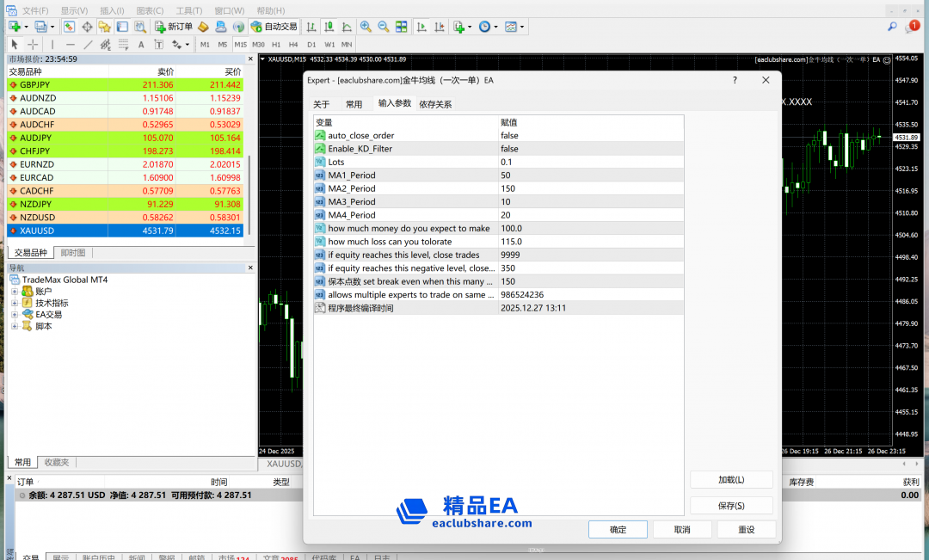929x560 pixels.
Task: Switch chart to H4 timeframe
Action: pyautogui.click(x=293, y=45)
